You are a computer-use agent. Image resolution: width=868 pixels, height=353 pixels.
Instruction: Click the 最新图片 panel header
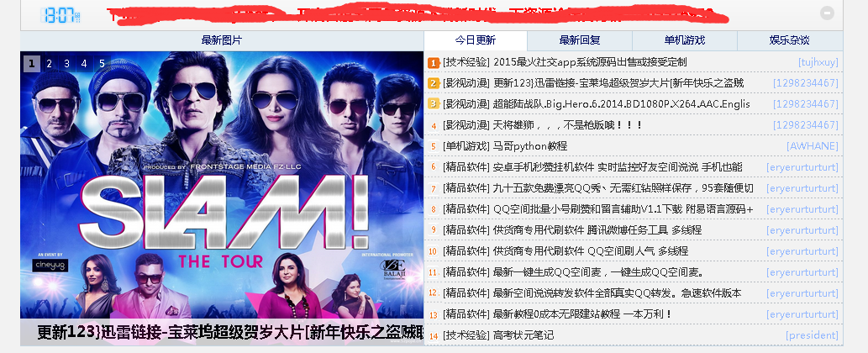222,40
